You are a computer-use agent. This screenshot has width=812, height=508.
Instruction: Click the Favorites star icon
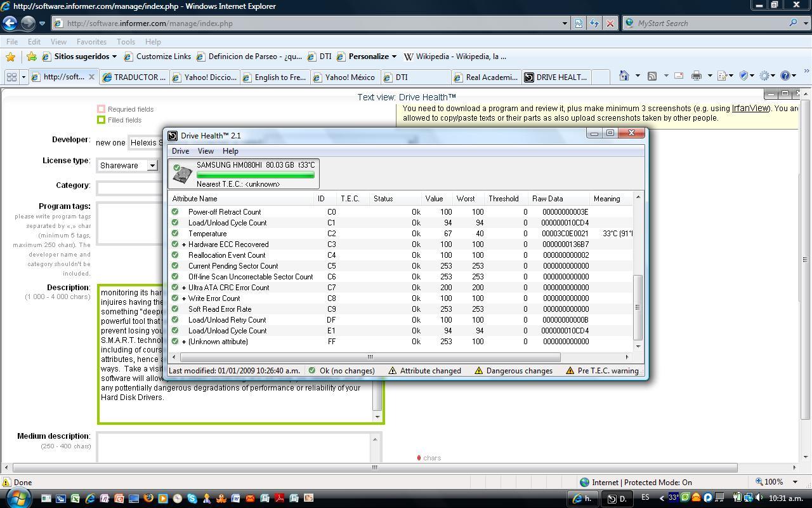pyautogui.click(x=10, y=57)
